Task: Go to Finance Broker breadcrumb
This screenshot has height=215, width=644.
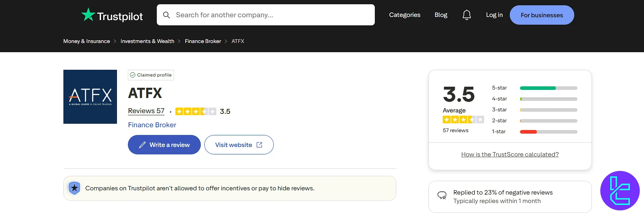Action: 203,41
